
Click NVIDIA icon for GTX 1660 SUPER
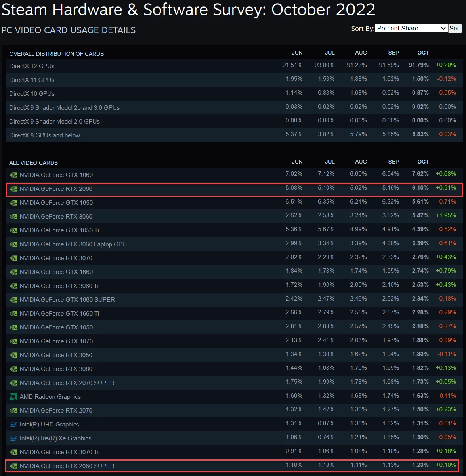point(13,300)
